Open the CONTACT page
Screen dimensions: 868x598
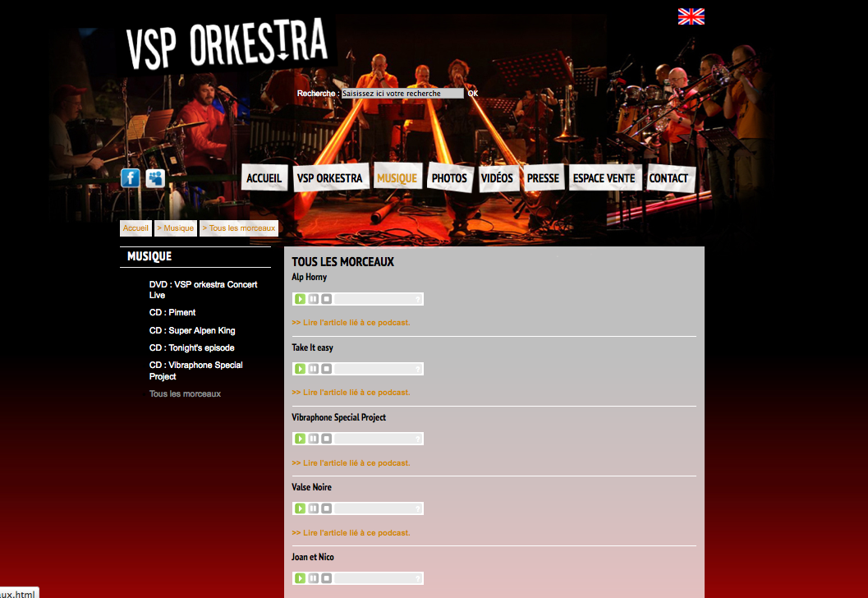tap(668, 178)
